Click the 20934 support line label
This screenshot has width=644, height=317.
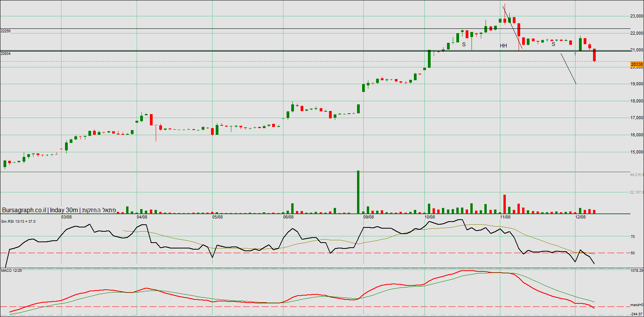click(x=6, y=54)
